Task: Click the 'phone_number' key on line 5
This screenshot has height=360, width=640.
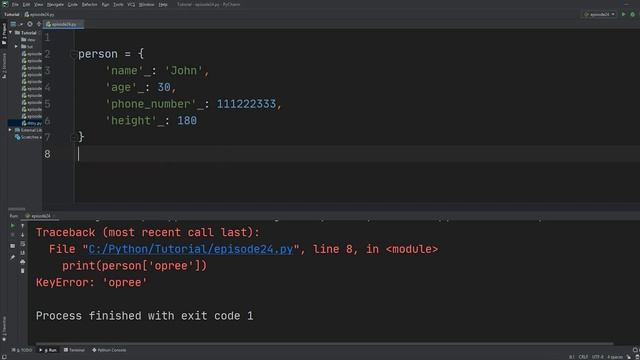Action: (151, 104)
